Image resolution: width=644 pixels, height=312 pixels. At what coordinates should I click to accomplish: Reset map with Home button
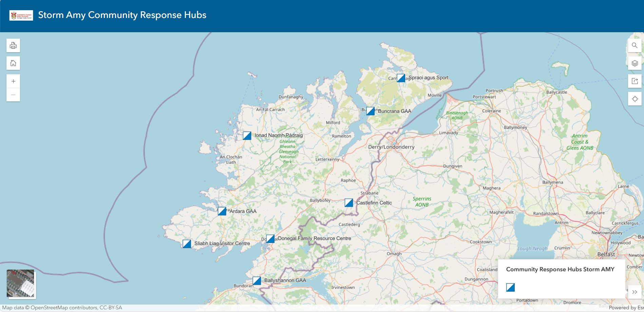(x=13, y=63)
